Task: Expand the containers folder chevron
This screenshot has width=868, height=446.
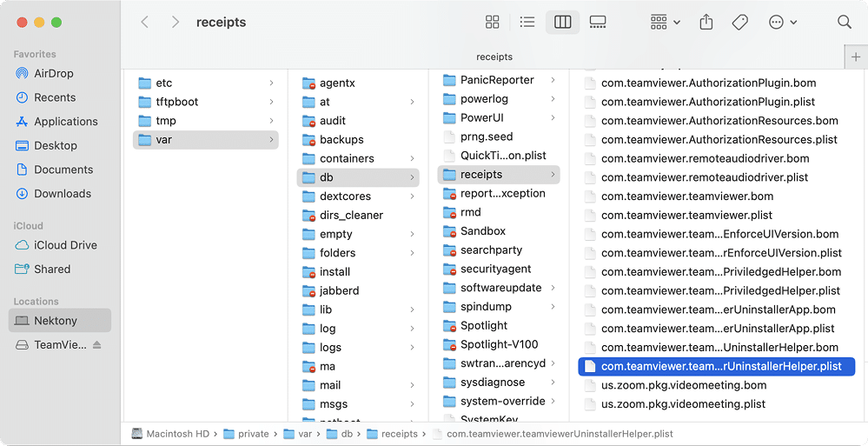Action: [413, 158]
